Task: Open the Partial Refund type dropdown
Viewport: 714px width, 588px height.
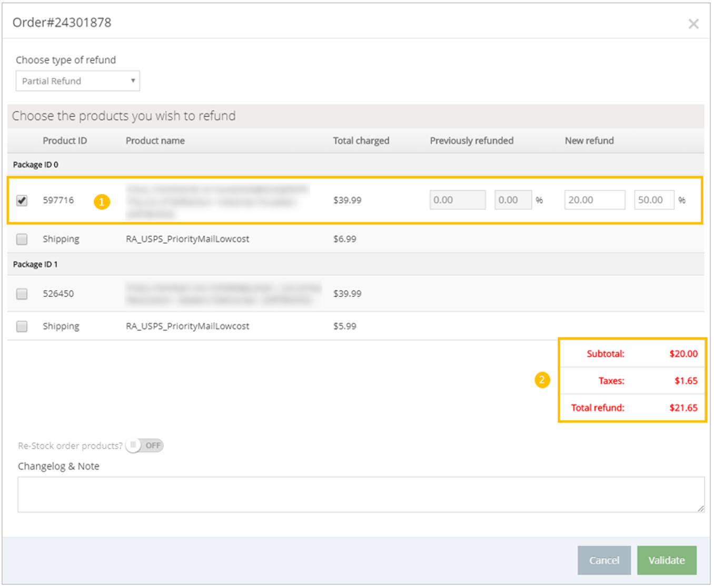Action: [77, 81]
